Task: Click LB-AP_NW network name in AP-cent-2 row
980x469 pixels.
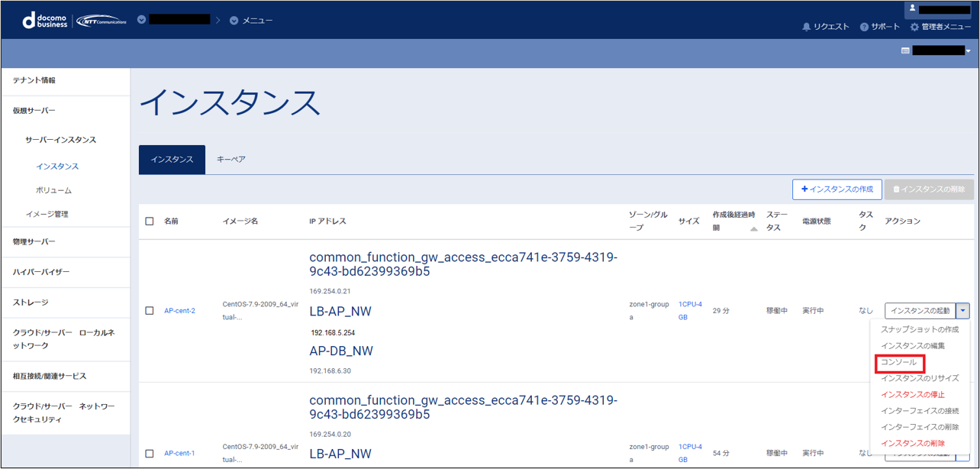Action: pyautogui.click(x=340, y=312)
